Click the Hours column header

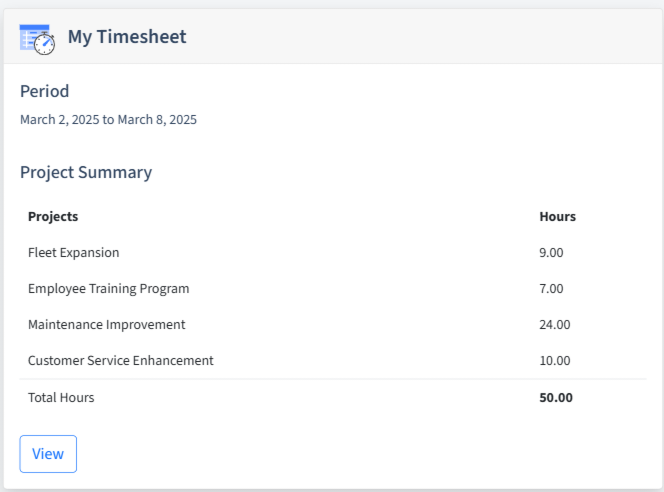pyautogui.click(x=557, y=216)
